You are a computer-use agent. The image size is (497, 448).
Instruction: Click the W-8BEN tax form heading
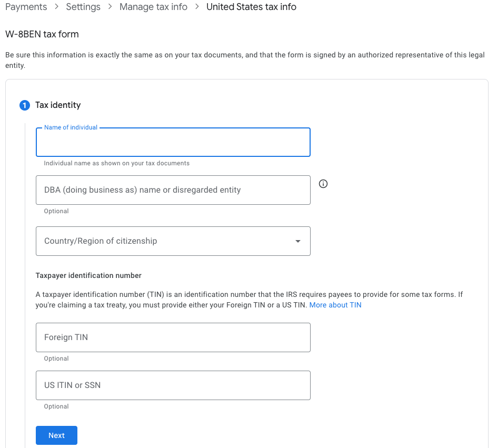tap(42, 34)
